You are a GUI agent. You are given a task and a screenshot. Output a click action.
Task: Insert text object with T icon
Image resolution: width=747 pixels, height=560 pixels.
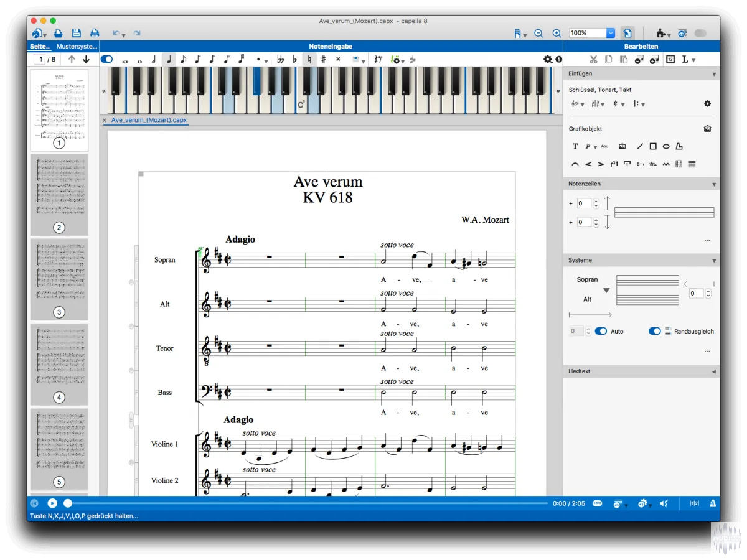575,147
